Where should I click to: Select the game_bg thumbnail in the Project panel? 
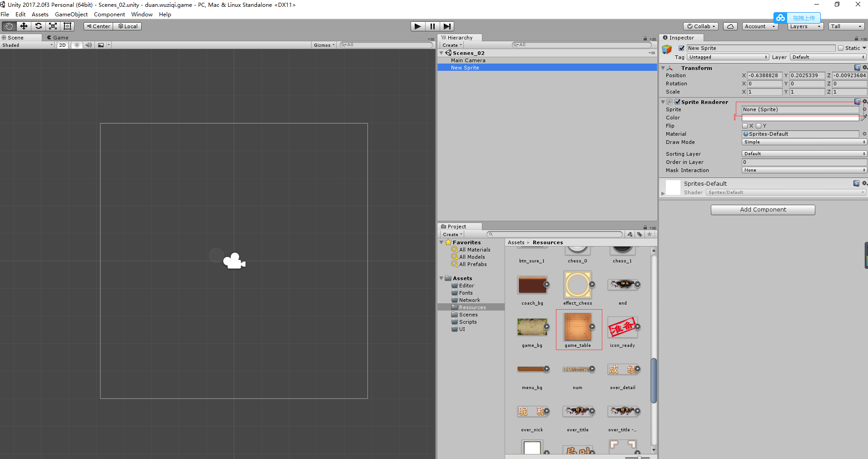[x=532, y=326]
